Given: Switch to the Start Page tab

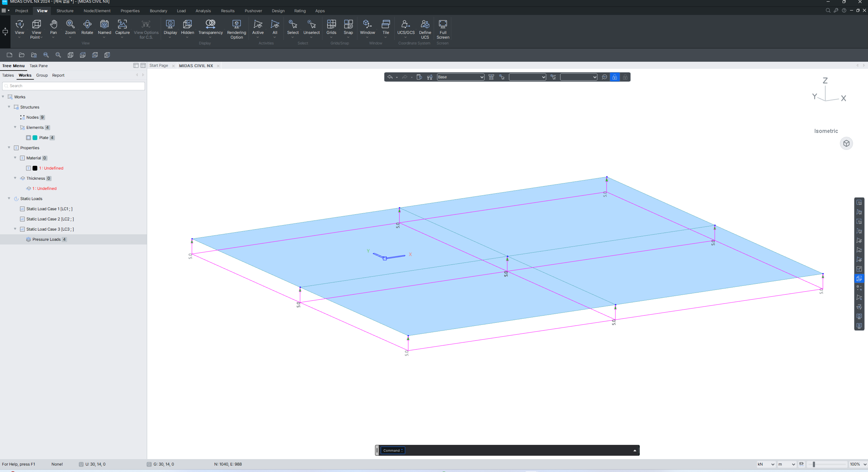Looking at the screenshot, I should pyautogui.click(x=159, y=66).
